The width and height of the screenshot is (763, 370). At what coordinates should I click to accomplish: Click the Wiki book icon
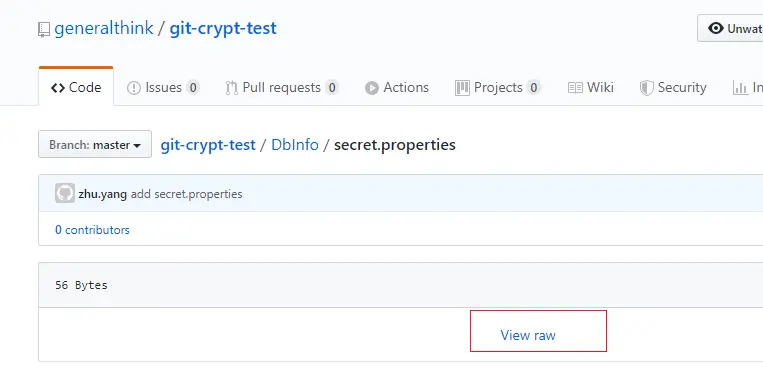pyautogui.click(x=575, y=88)
